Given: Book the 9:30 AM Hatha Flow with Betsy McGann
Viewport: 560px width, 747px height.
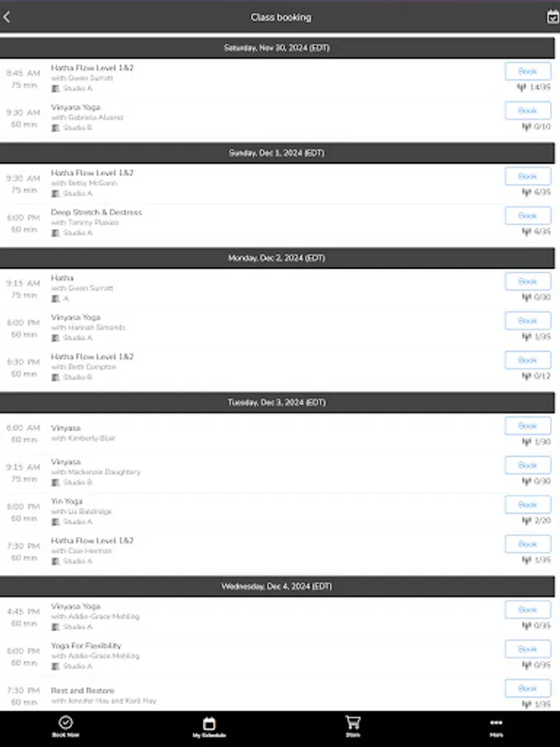Looking at the screenshot, I should [x=528, y=176].
